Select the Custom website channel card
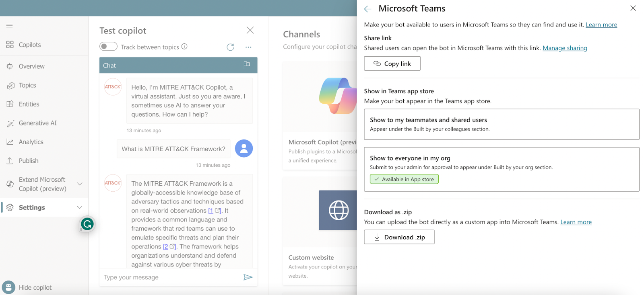This screenshot has height=295, width=644. (320, 231)
